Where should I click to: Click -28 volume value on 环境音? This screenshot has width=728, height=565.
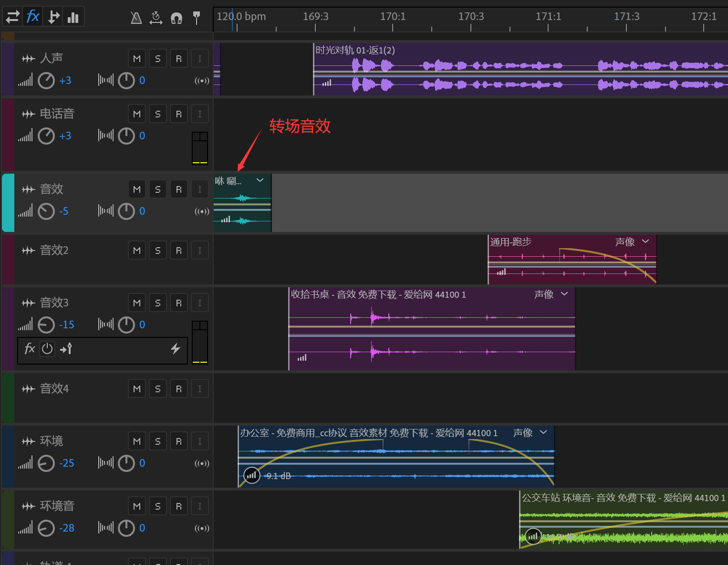[66, 528]
